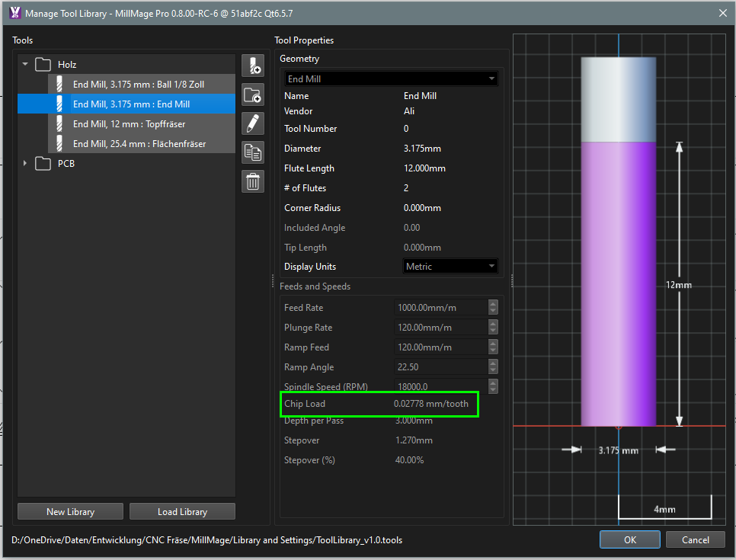The height and width of the screenshot is (560, 736).
Task: Select the 25.4 mm Flächenfräser tool
Action: tap(139, 144)
